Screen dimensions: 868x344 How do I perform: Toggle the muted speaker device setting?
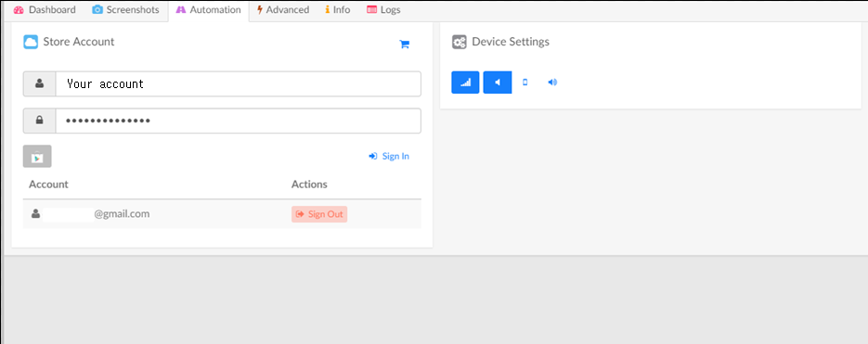[x=497, y=83]
